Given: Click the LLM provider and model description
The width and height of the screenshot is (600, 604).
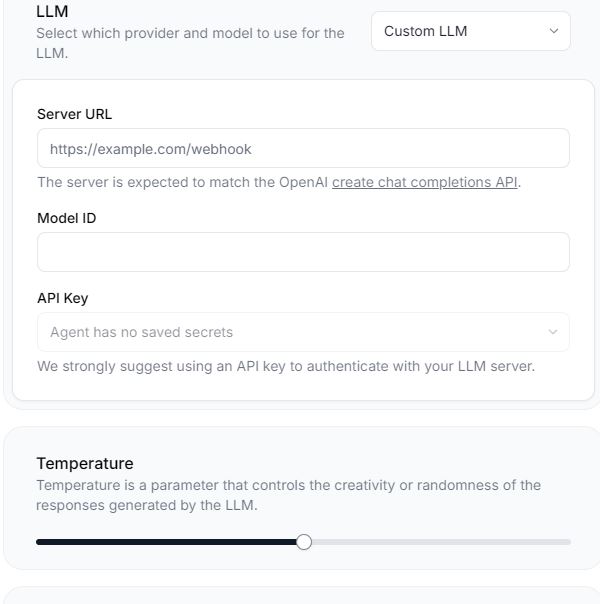Looking at the screenshot, I should [x=190, y=42].
